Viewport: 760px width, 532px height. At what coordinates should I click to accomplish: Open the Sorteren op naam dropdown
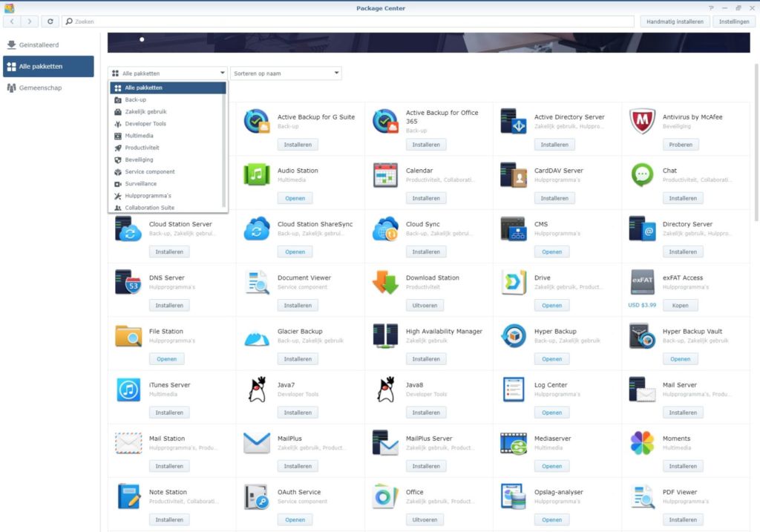286,73
